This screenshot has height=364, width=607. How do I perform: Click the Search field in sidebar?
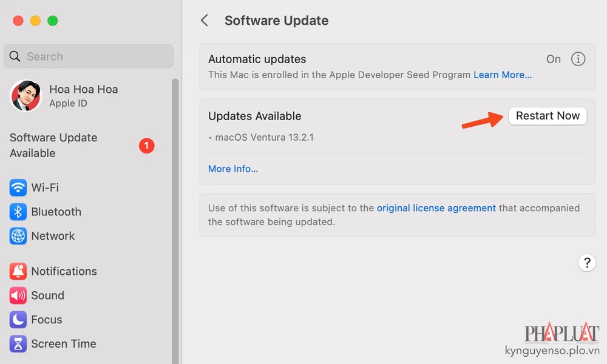[x=88, y=56]
